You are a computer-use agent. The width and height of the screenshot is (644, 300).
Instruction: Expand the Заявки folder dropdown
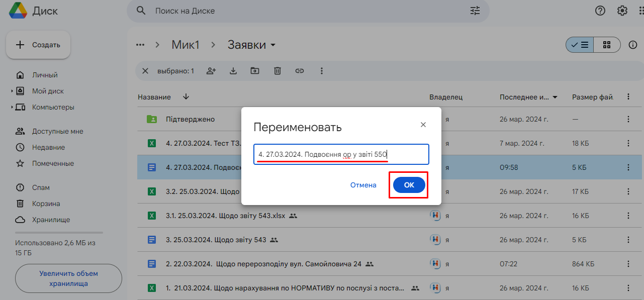coord(273,45)
